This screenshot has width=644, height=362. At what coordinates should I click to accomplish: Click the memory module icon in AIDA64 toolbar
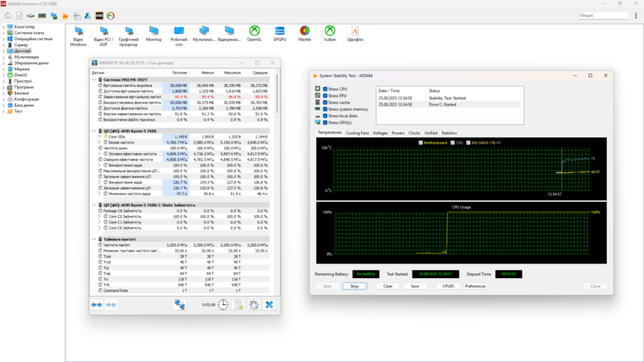(x=42, y=16)
